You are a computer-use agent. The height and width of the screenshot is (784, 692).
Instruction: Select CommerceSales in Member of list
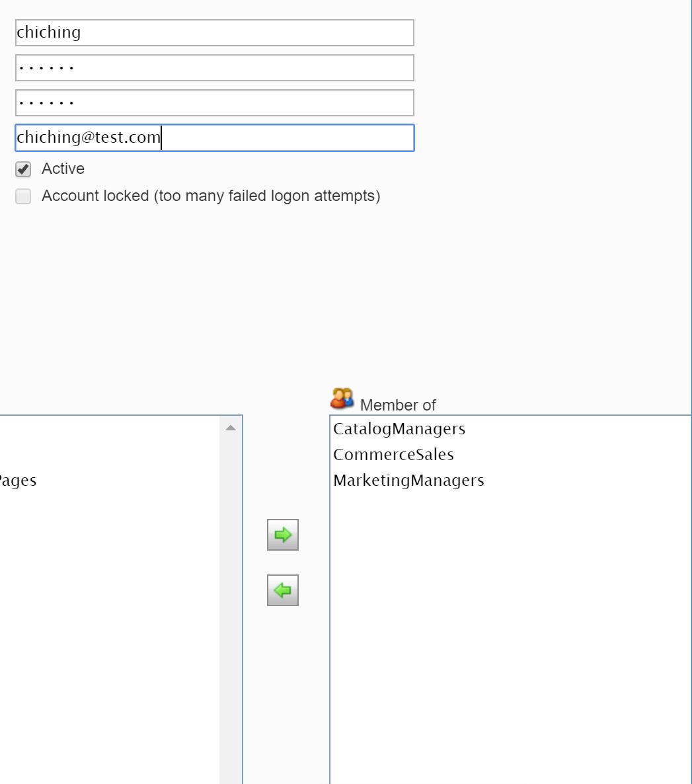pos(393,455)
